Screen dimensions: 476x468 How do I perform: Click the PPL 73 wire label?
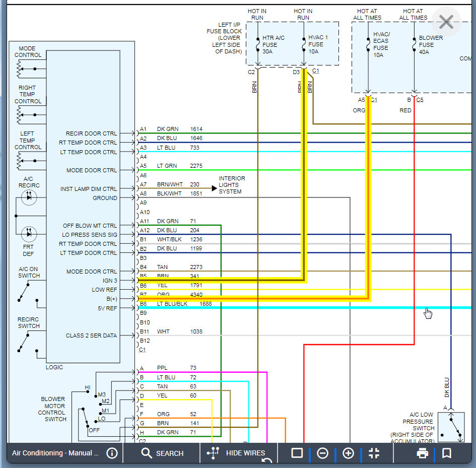pos(176,368)
